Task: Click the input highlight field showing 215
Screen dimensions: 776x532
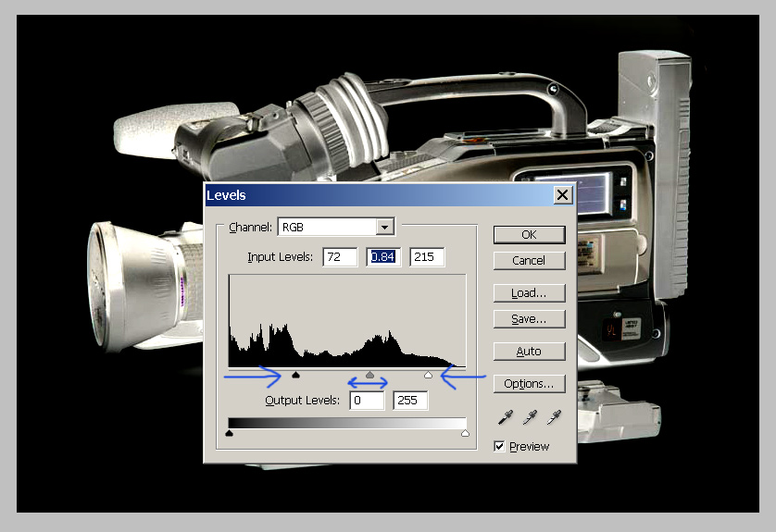Action: click(427, 257)
